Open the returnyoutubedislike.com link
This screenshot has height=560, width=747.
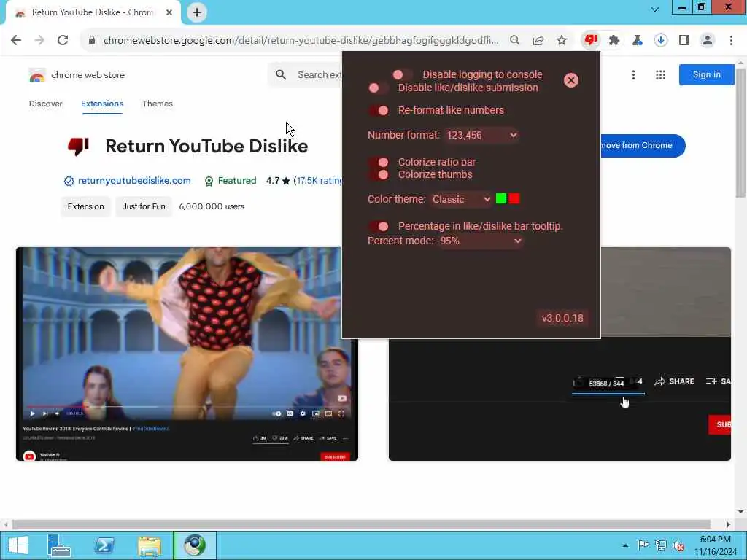[134, 181]
